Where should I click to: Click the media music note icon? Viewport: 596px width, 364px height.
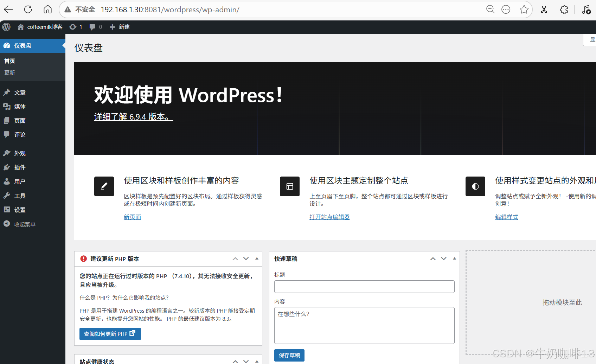pos(586,9)
